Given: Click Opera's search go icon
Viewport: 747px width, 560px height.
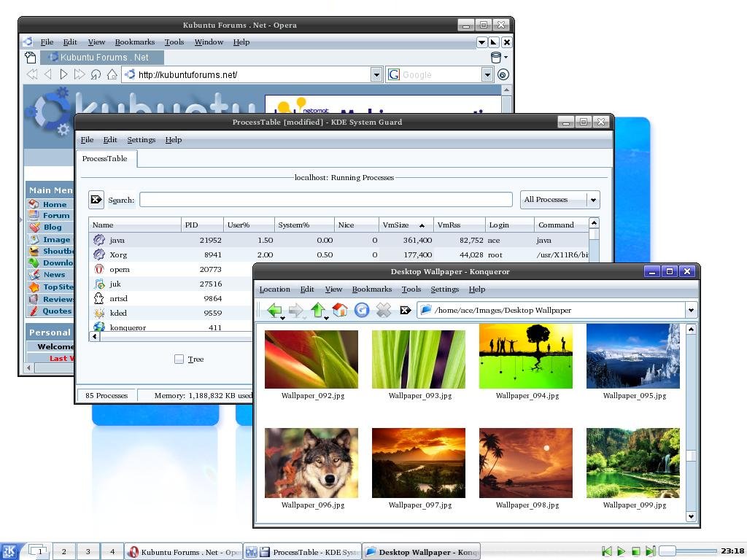Looking at the screenshot, I should (503, 75).
